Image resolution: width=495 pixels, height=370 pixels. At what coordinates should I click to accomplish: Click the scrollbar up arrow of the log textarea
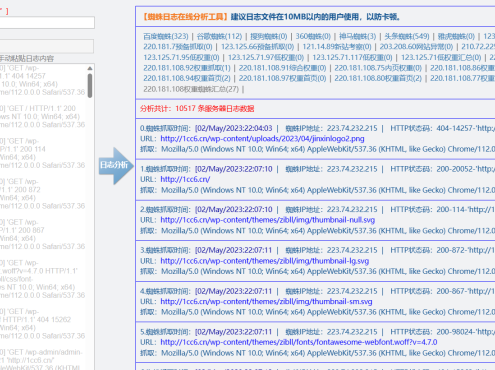click(x=90, y=68)
